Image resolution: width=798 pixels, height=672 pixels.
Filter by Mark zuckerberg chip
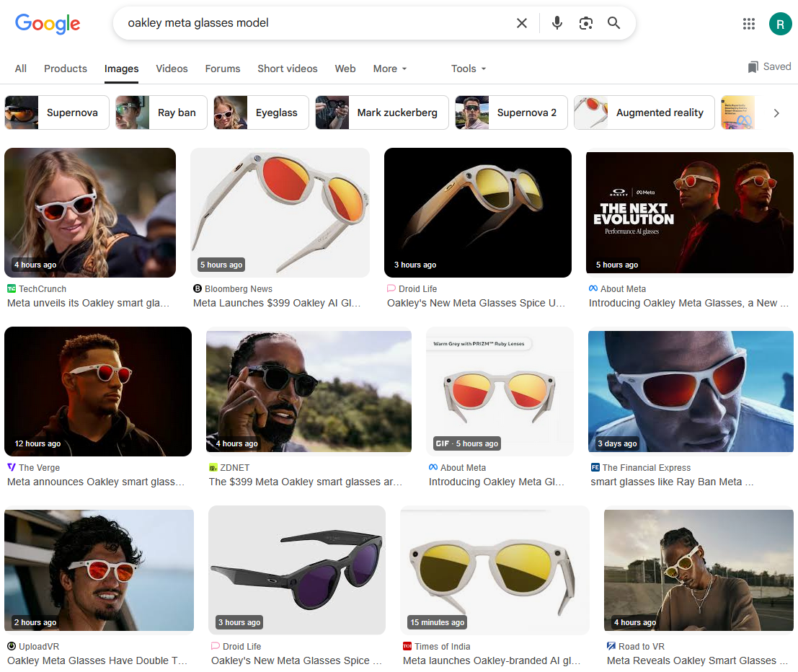381,112
